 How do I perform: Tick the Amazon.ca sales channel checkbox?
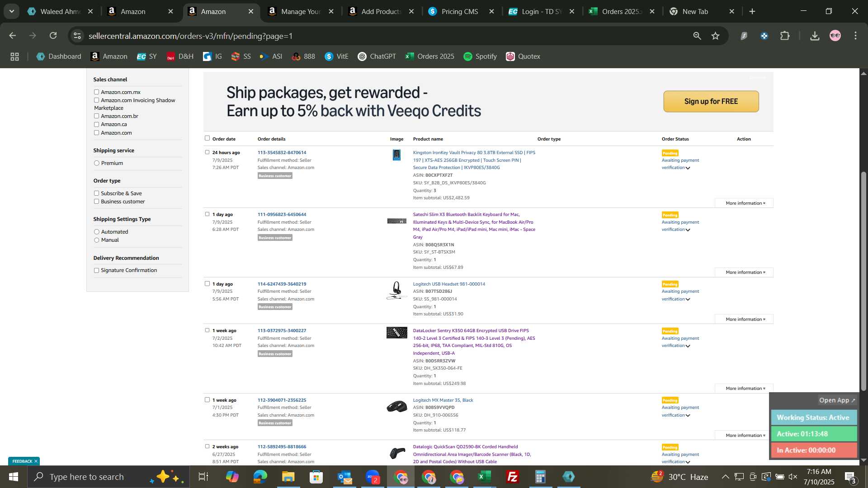pos(96,124)
